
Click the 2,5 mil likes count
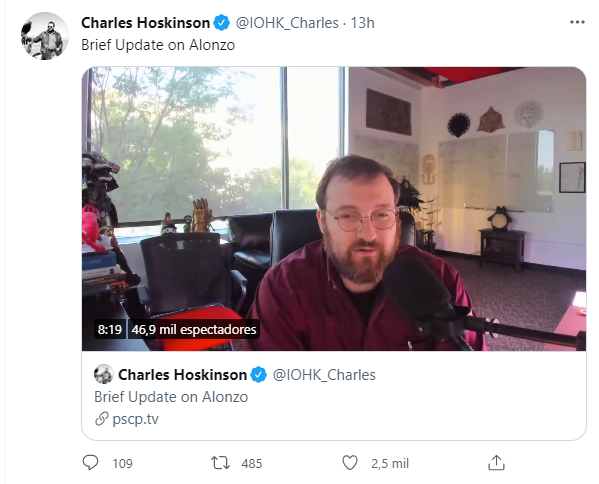[x=390, y=463]
